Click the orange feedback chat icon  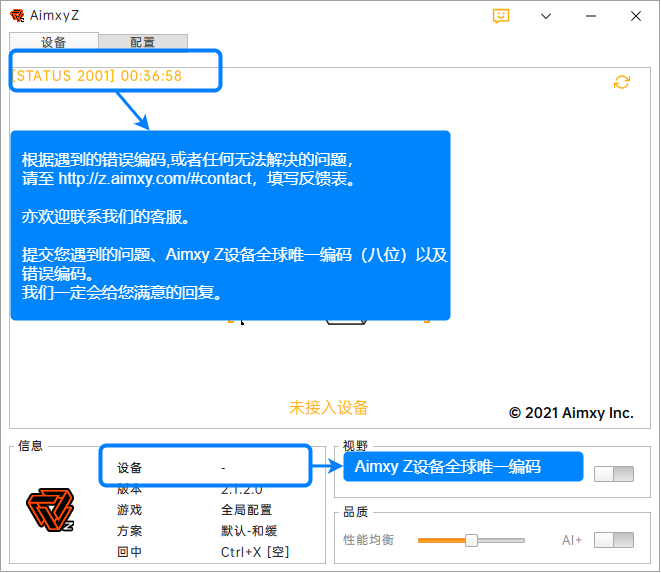pyautogui.click(x=501, y=16)
